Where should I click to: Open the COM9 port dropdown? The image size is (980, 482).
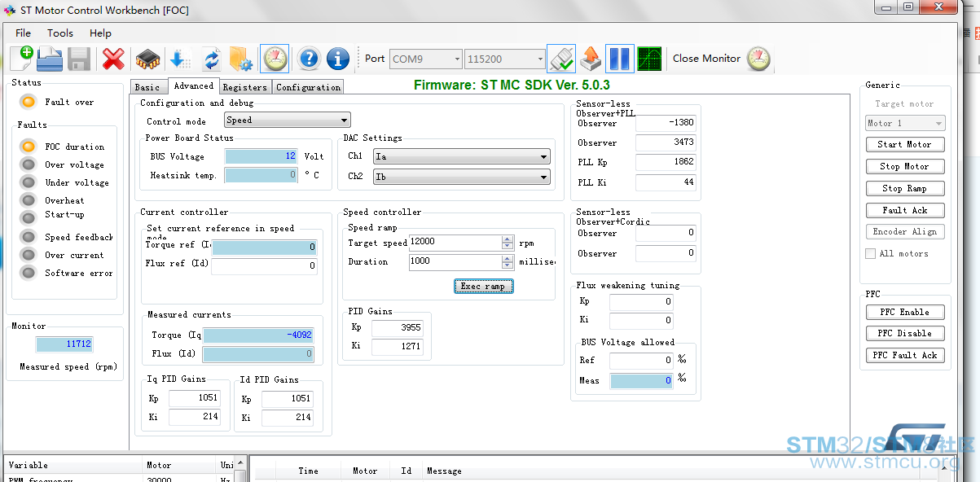click(425, 59)
